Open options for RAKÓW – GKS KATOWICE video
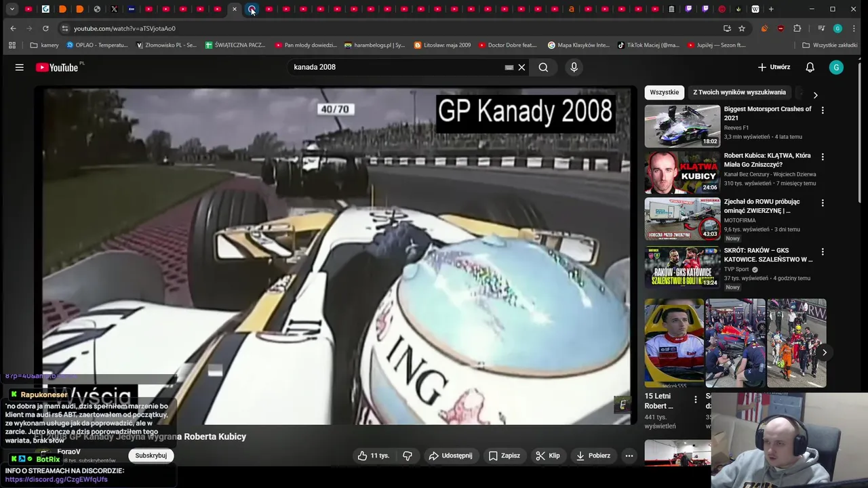This screenshot has width=868, height=488. (x=823, y=251)
